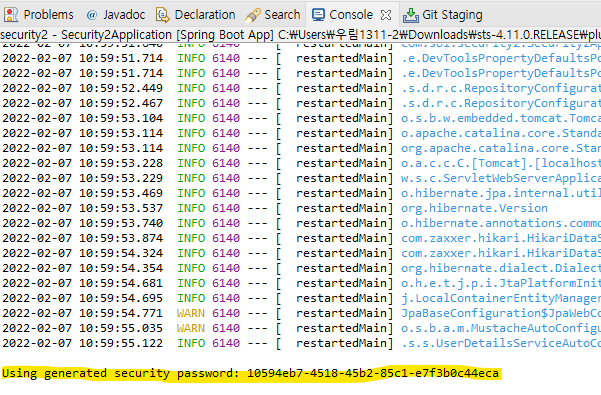Click the org.apache.catalina.core.Stan log entry
Image resolution: width=601 pixels, height=395 pixels.
click(x=300, y=148)
